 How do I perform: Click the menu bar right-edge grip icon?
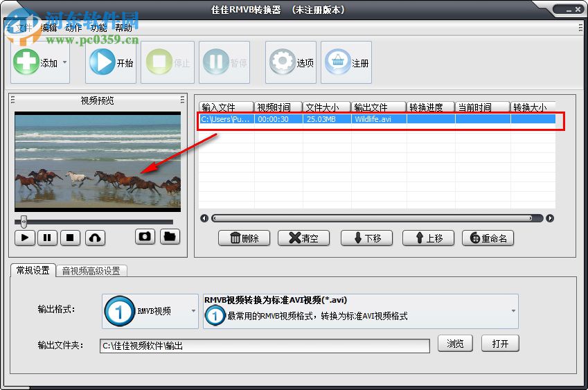pyautogui.click(x=580, y=28)
